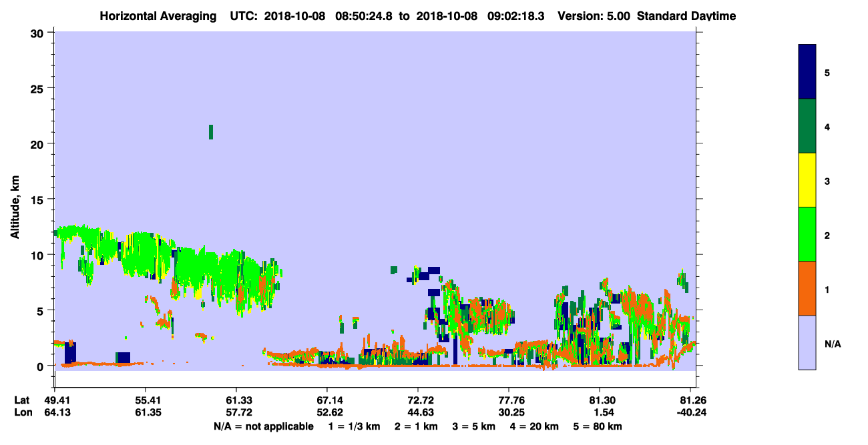Click 'Standard Daytime' in the title
868x445 pixels.
click(x=686, y=15)
